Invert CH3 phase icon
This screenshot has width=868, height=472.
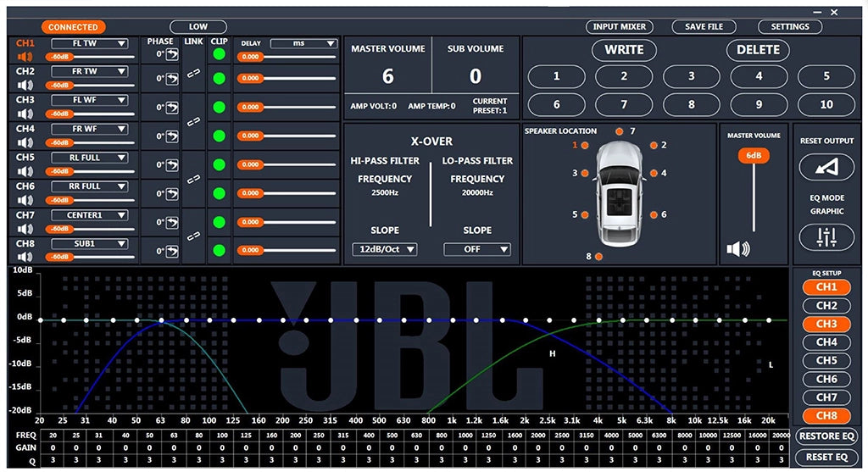173,108
